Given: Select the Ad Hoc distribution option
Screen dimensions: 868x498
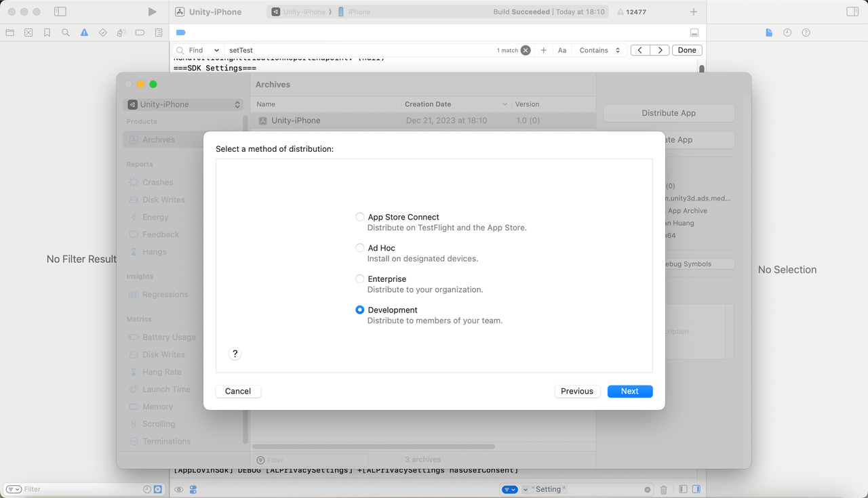Looking at the screenshot, I should 359,248.
